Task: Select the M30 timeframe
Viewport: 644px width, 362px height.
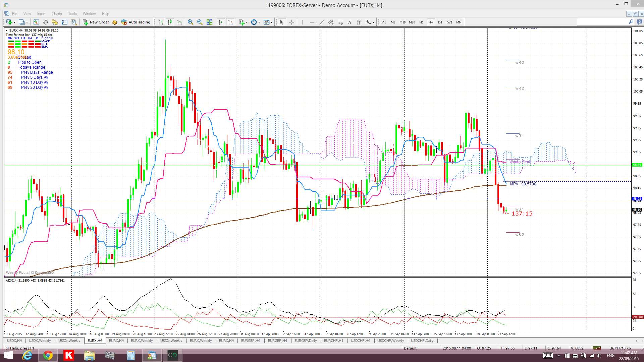Action: pos(412,22)
